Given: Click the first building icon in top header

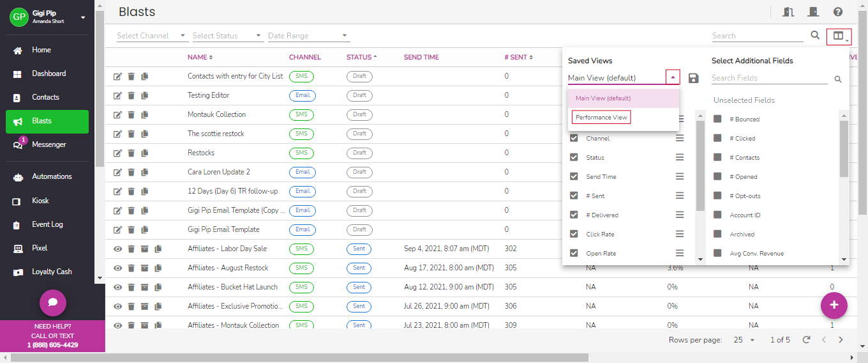Looking at the screenshot, I should [788, 12].
